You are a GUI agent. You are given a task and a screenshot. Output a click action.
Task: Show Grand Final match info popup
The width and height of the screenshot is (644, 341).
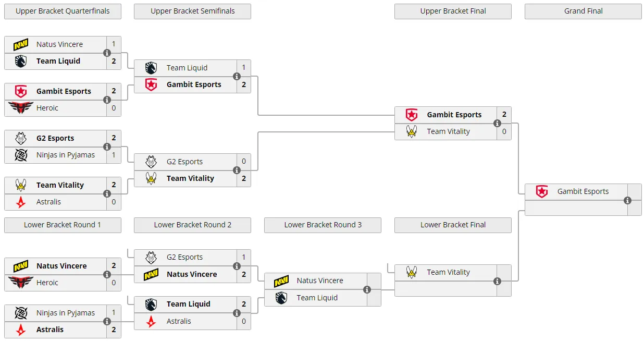(x=627, y=200)
